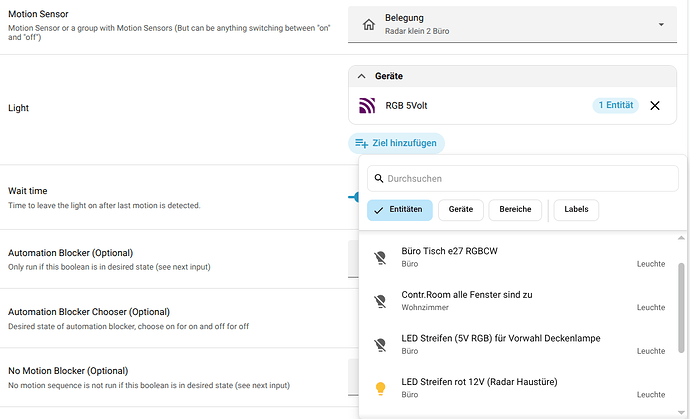Click the 1 Entität badge

click(x=615, y=105)
